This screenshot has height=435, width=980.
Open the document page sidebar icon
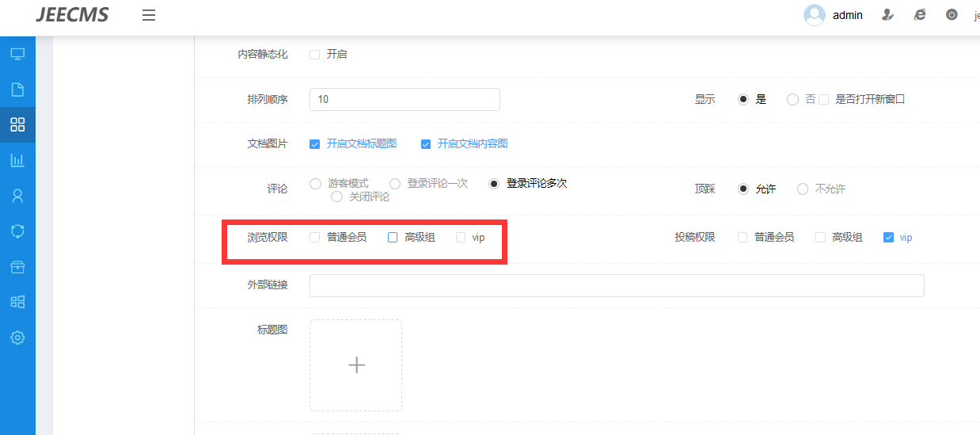tap(17, 90)
